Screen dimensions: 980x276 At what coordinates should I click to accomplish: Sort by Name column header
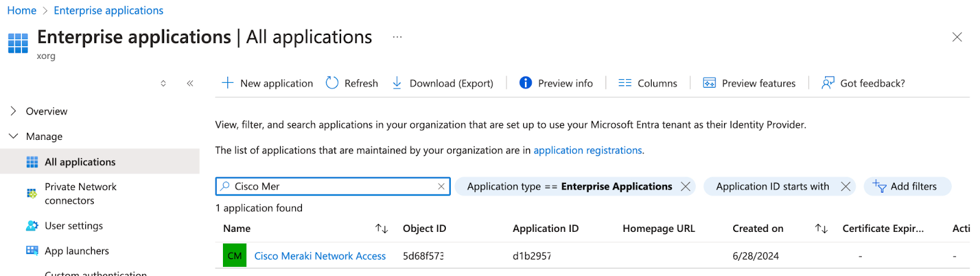point(237,229)
